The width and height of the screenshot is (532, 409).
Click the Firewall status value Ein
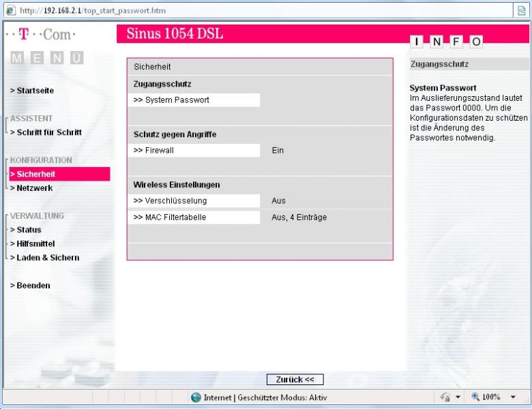click(x=278, y=150)
